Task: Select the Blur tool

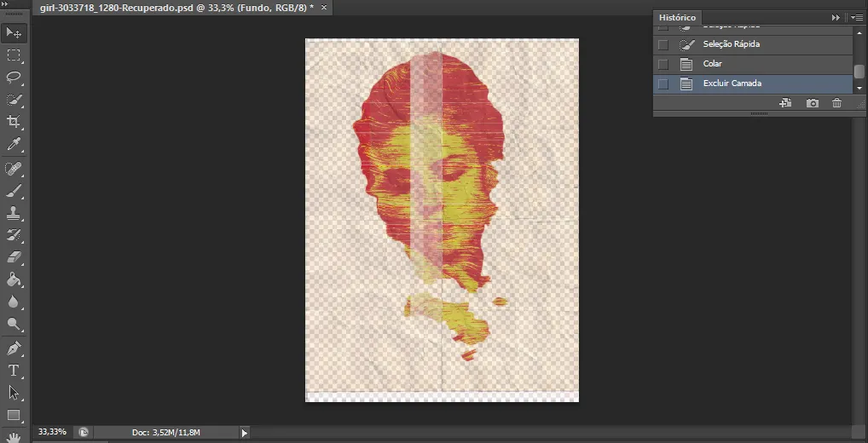Action: (14, 302)
